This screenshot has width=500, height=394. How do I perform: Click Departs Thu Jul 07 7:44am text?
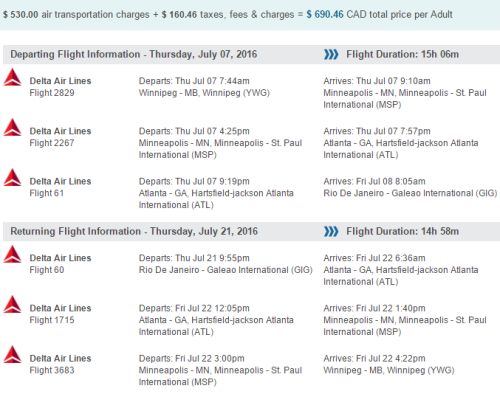[x=194, y=81]
